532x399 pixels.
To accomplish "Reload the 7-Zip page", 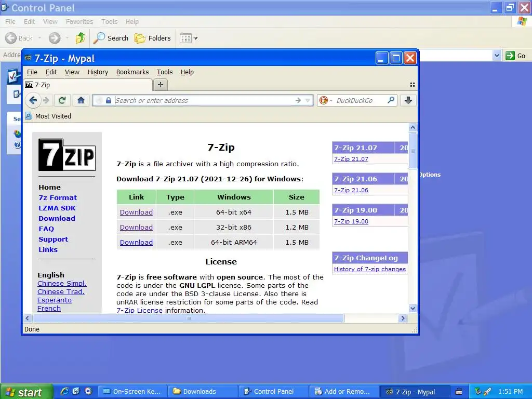I will 62,100.
